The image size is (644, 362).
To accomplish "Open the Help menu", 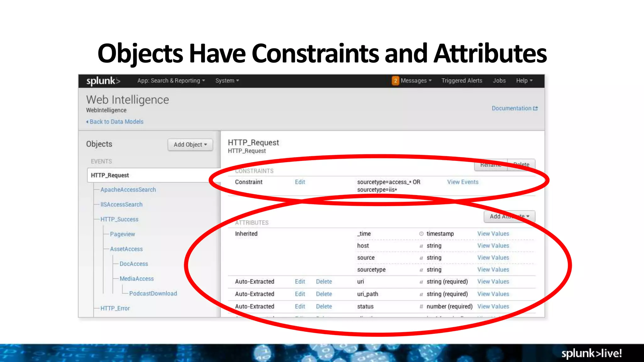I will tap(524, 81).
